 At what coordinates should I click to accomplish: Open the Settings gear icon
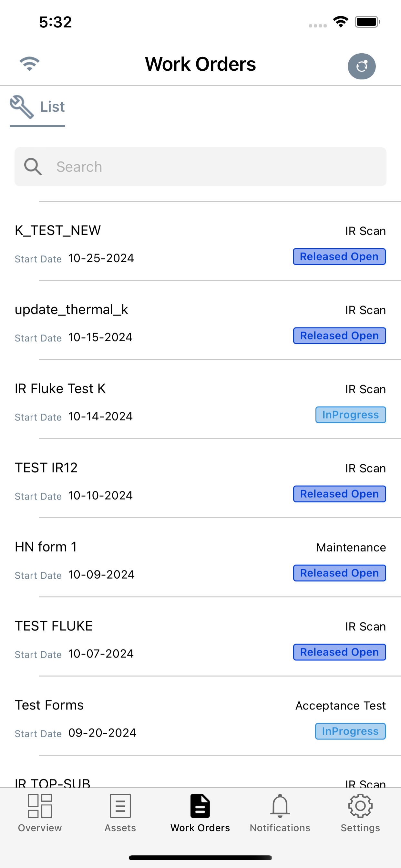[360, 806]
